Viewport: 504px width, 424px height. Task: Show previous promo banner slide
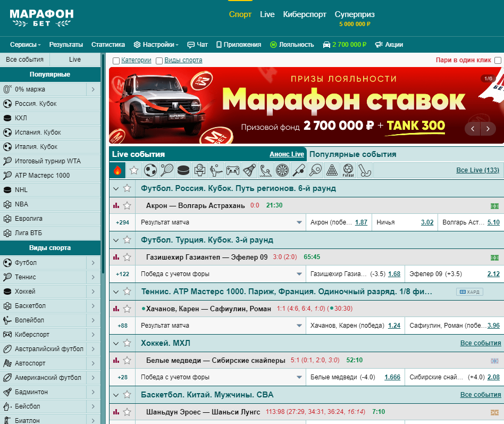[473, 129]
